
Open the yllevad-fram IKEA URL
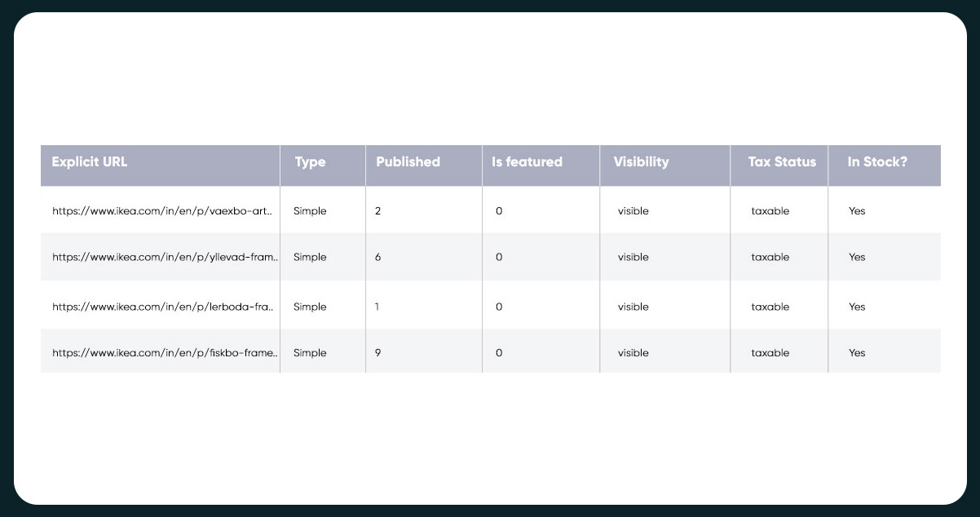pyautogui.click(x=165, y=257)
